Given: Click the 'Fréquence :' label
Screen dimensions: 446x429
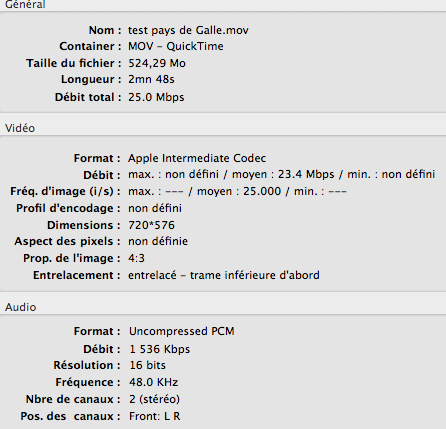Looking at the screenshot, I should 88,382.
